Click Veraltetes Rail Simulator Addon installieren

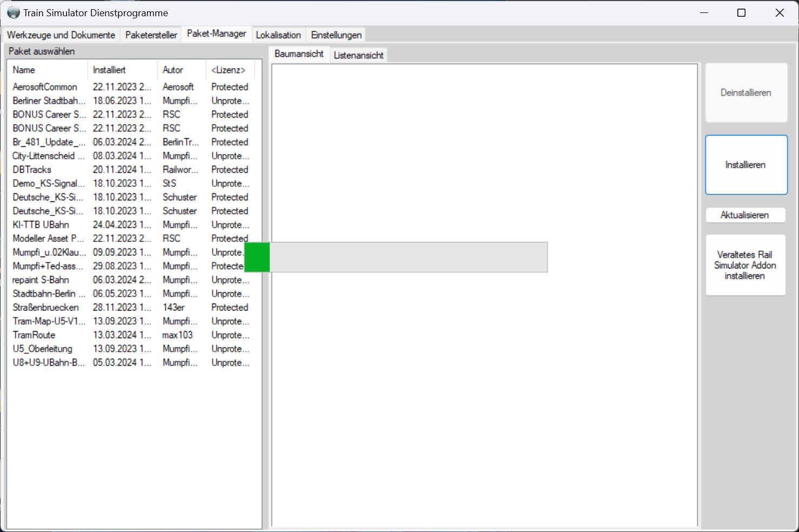pos(745,265)
